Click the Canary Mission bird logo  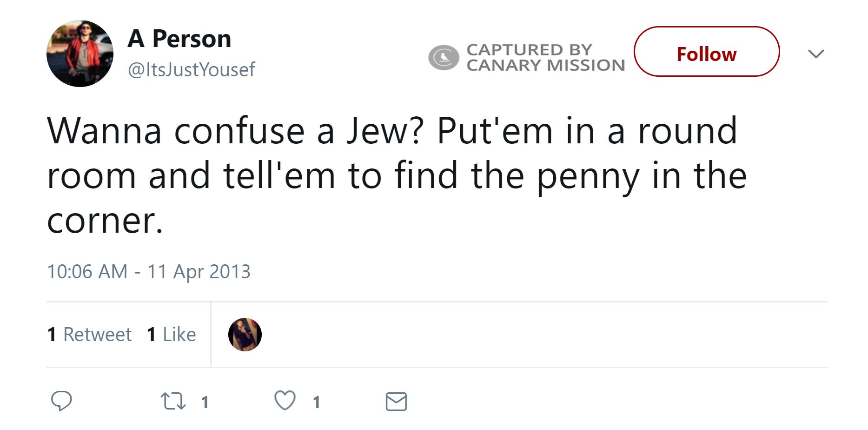pos(444,57)
